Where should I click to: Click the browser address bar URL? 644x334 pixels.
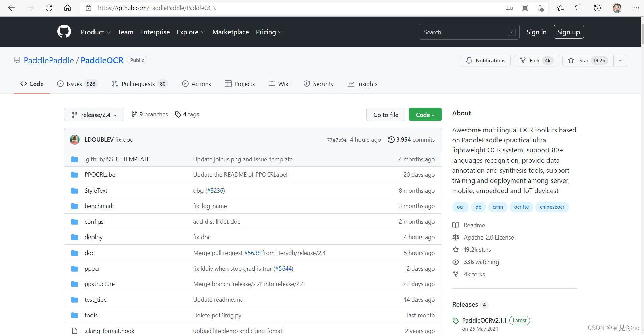(157, 8)
